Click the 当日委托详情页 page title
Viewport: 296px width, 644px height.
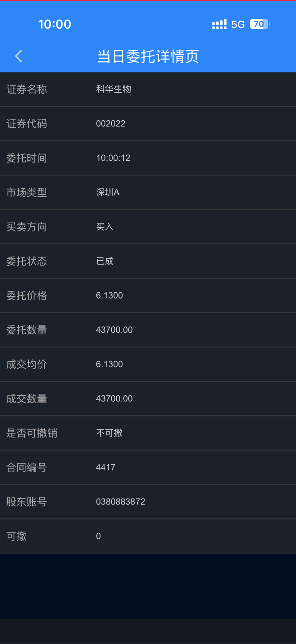coord(148,56)
